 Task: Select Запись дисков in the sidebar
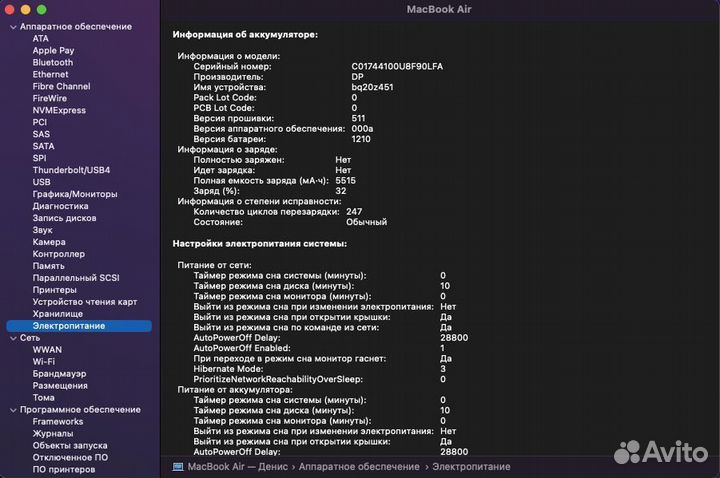(x=64, y=218)
